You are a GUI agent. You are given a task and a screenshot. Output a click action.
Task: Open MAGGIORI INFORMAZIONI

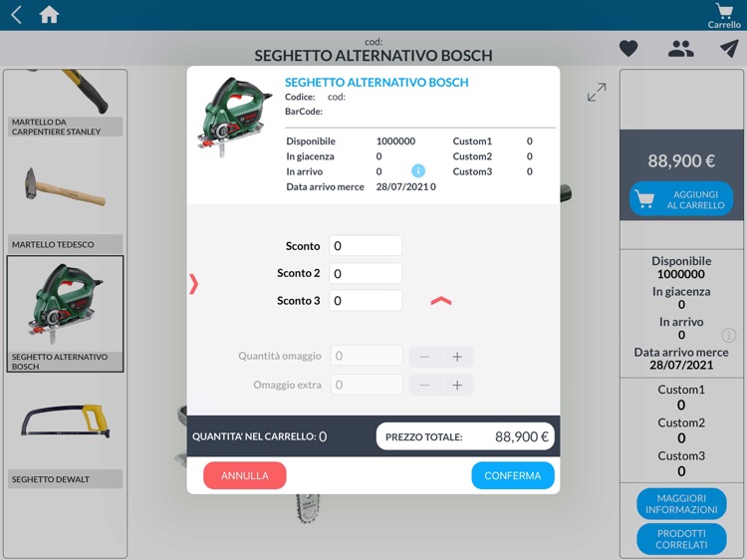coord(681,504)
